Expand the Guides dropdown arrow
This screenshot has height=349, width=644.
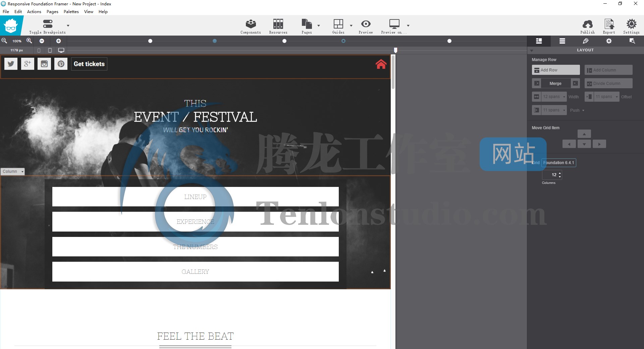351,26
